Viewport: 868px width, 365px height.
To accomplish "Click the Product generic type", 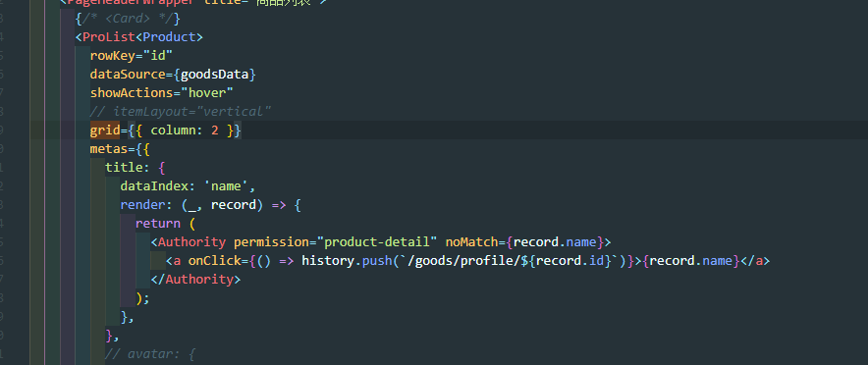I will click(x=170, y=37).
